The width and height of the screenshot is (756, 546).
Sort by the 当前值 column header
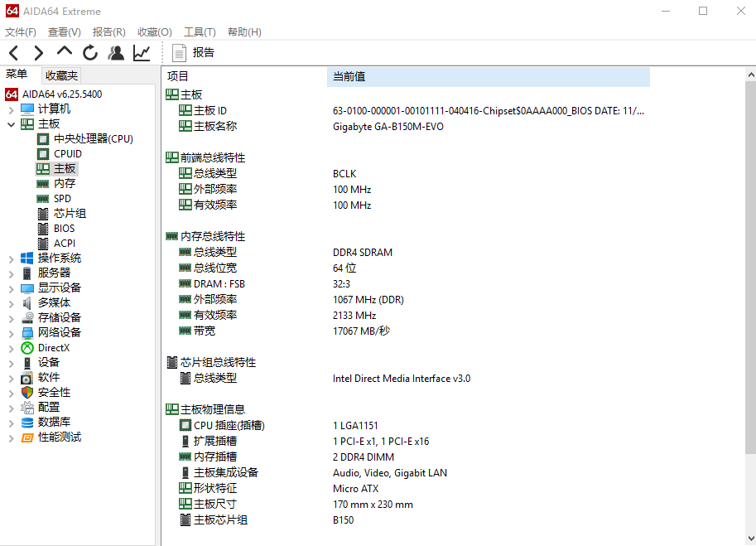[x=489, y=77]
